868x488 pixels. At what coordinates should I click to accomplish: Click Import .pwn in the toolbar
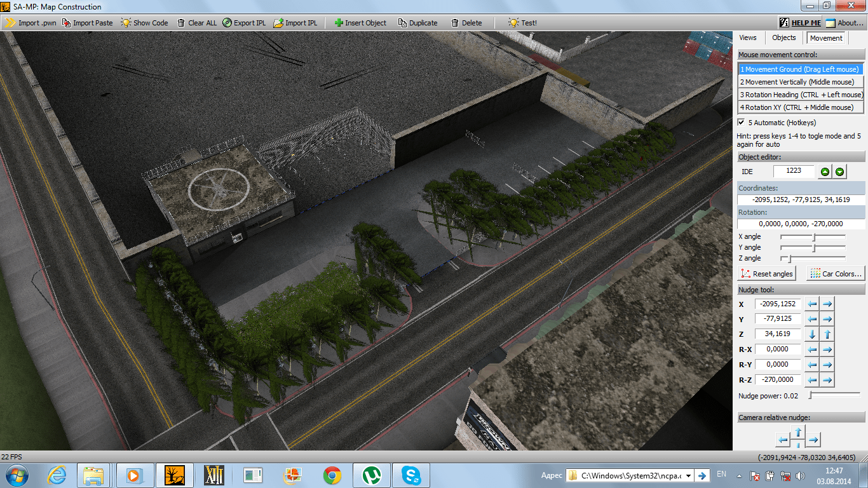click(x=31, y=23)
